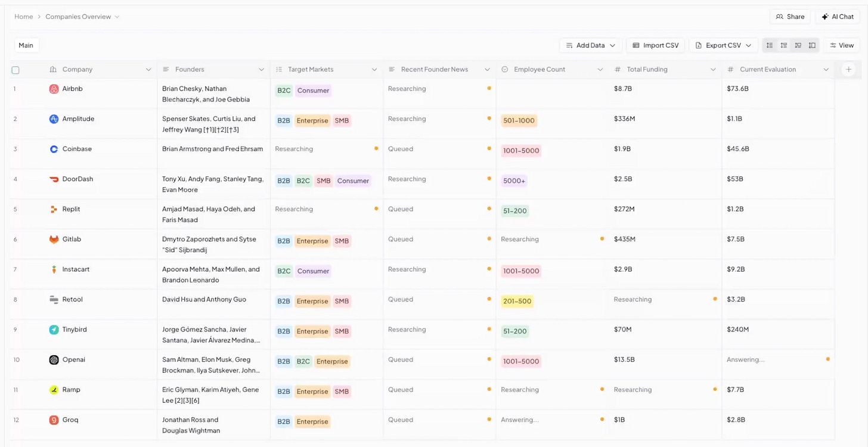Click the Enterprise tag in Groq row
This screenshot has width=868, height=447.
tap(313, 422)
